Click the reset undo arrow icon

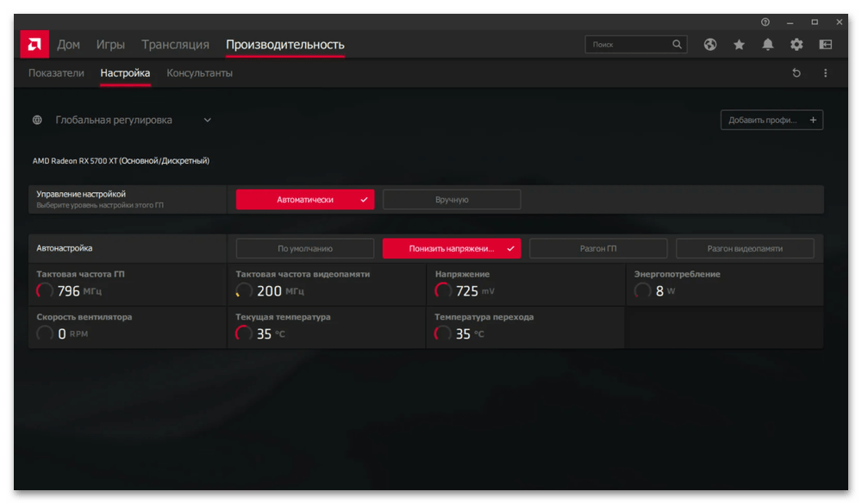pyautogui.click(x=796, y=73)
